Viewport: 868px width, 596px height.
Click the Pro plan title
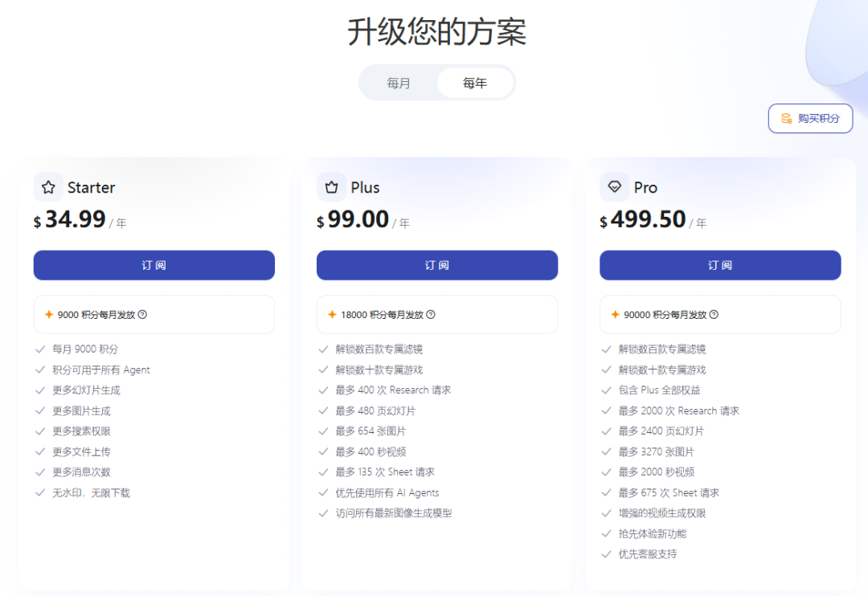click(645, 188)
